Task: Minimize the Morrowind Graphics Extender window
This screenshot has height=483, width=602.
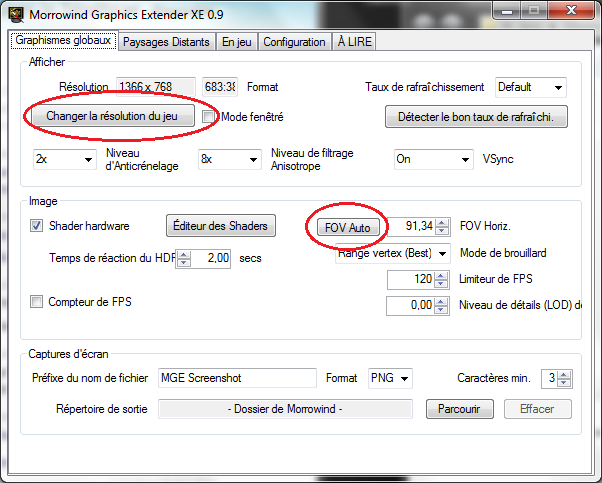Action: pyautogui.click(x=507, y=11)
